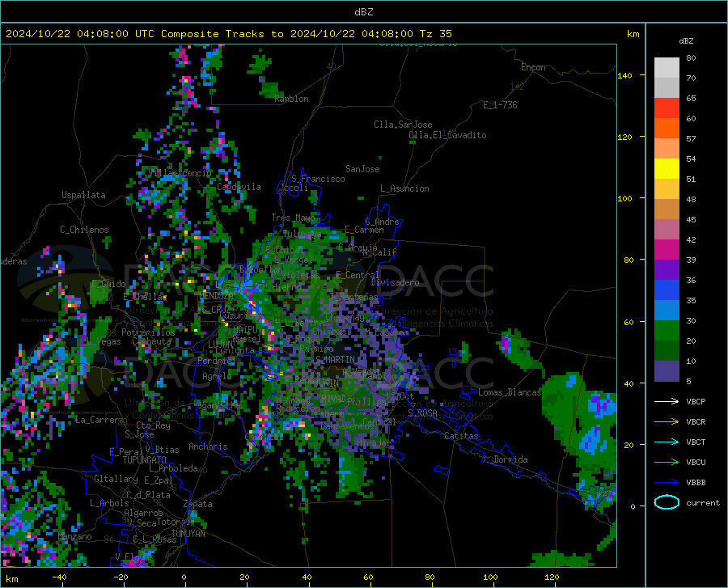Click the Lomas_Blancas map label

(x=510, y=392)
